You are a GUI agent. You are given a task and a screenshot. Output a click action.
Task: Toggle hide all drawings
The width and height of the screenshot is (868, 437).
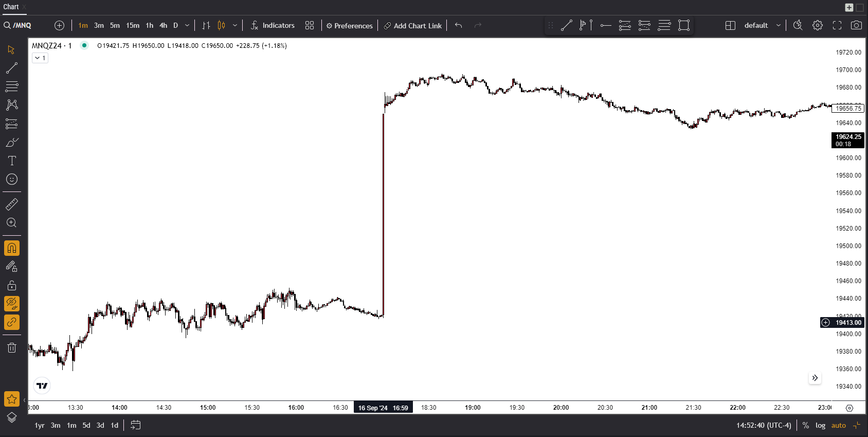(x=12, y=304)
